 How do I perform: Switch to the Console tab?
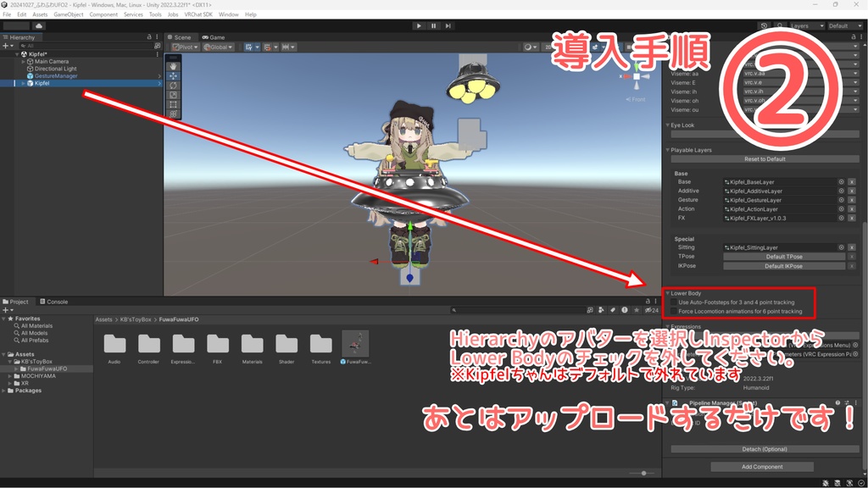[54, 302]
